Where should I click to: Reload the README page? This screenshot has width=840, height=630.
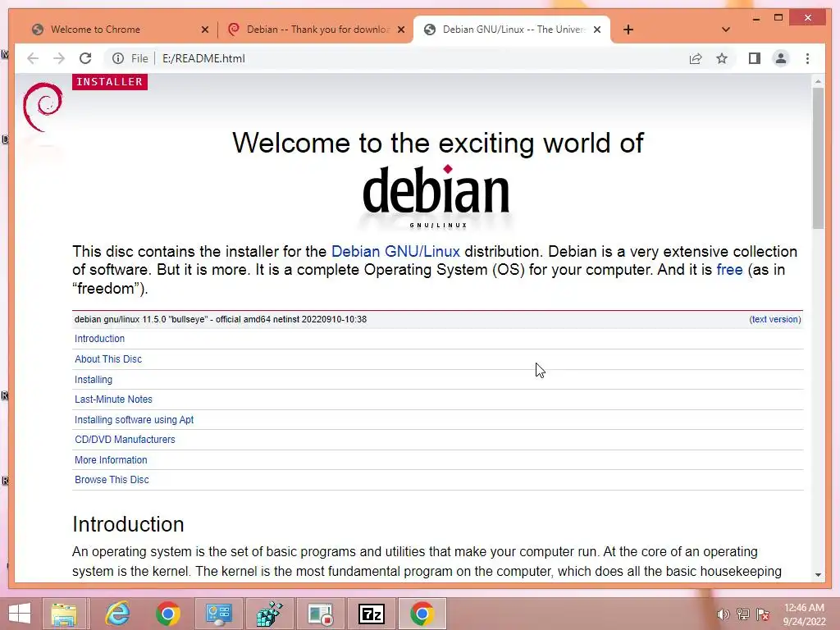(x=85, y=58)
